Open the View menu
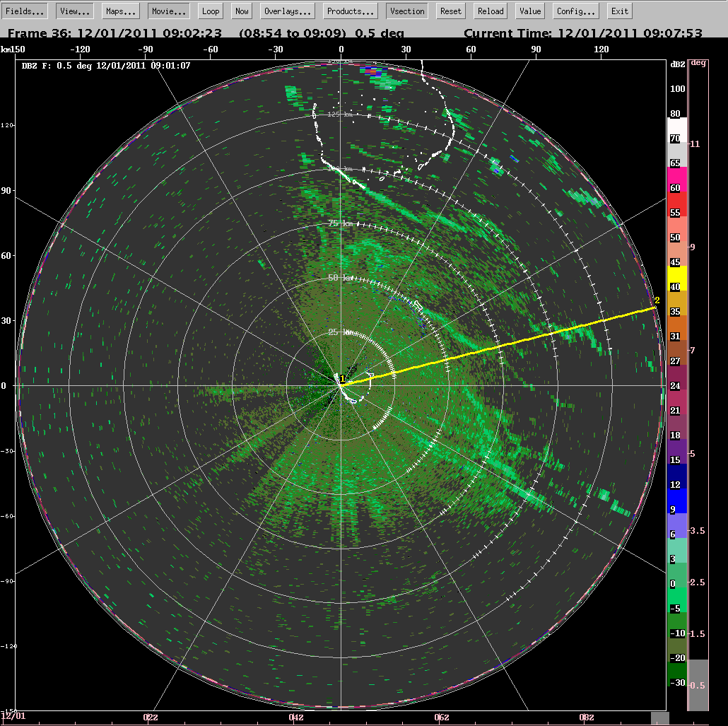This screenshot has width=728, height=726. pos(73,11)
